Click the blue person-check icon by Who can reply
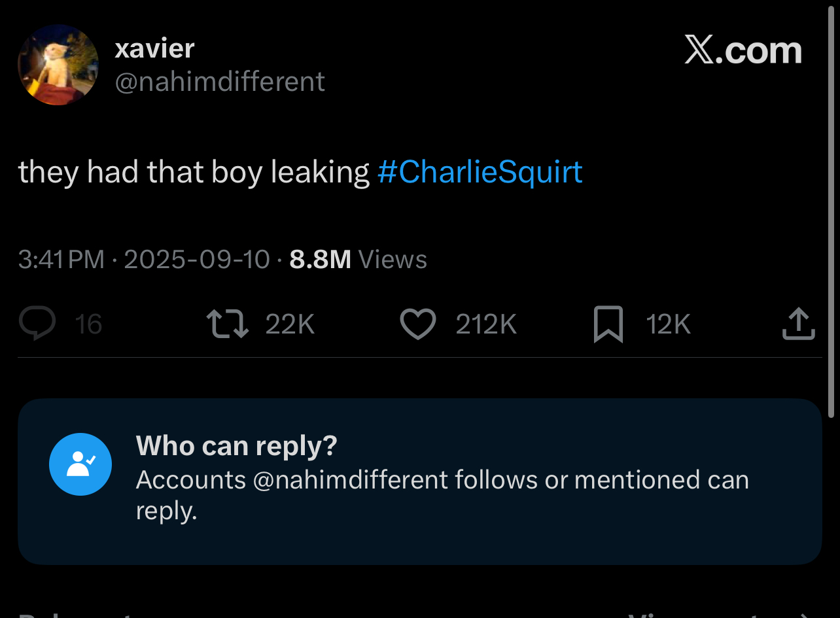840x618 pixels. 80,464
